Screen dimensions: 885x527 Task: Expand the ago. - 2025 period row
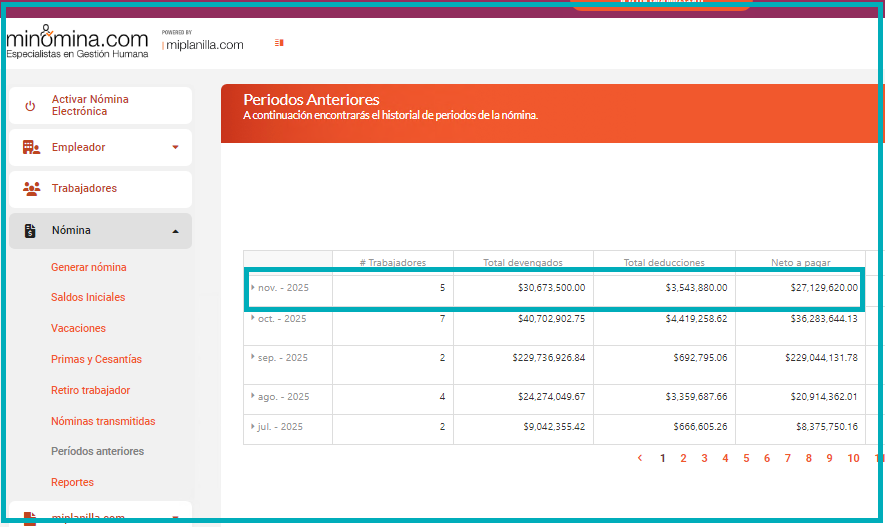tap(253, 396)
